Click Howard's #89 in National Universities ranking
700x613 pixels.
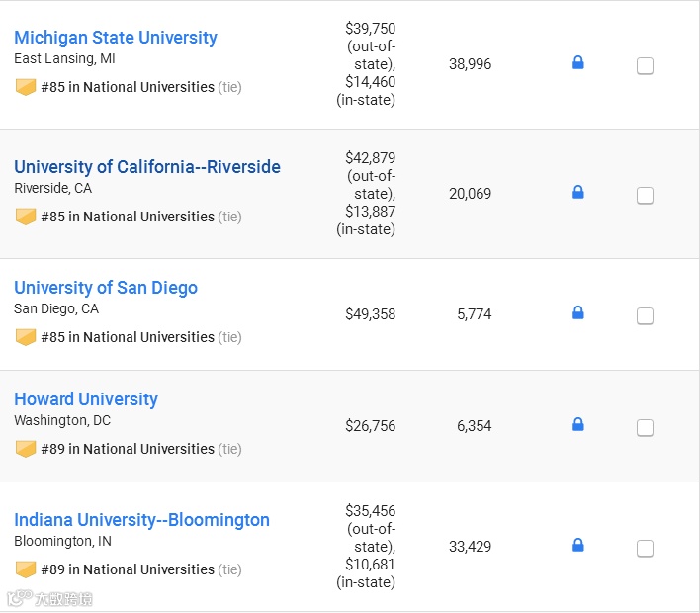pyautogui.click(x=128, y=449)
